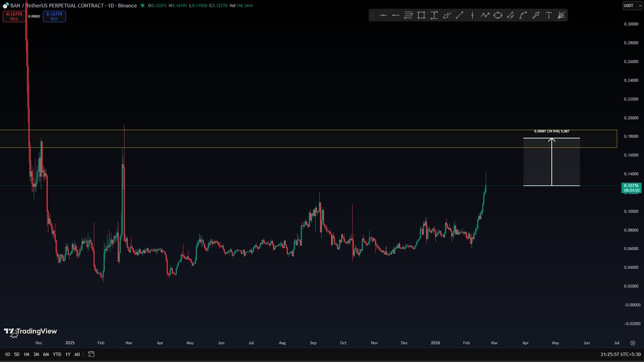Open chart settings gear icon

[633, 342]
